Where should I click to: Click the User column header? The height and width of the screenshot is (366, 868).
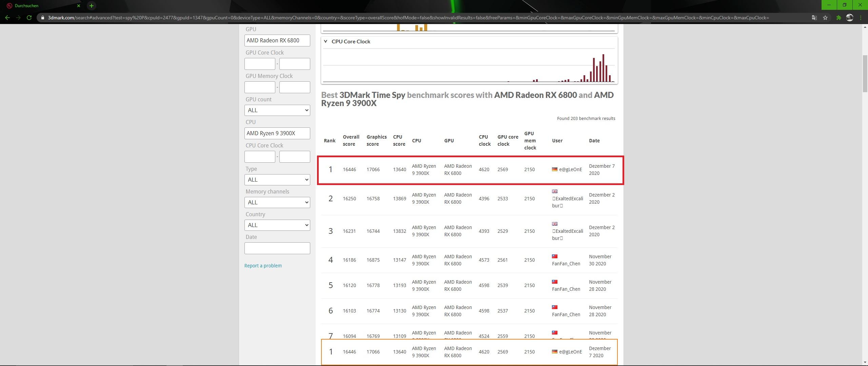tap(557, 141)
